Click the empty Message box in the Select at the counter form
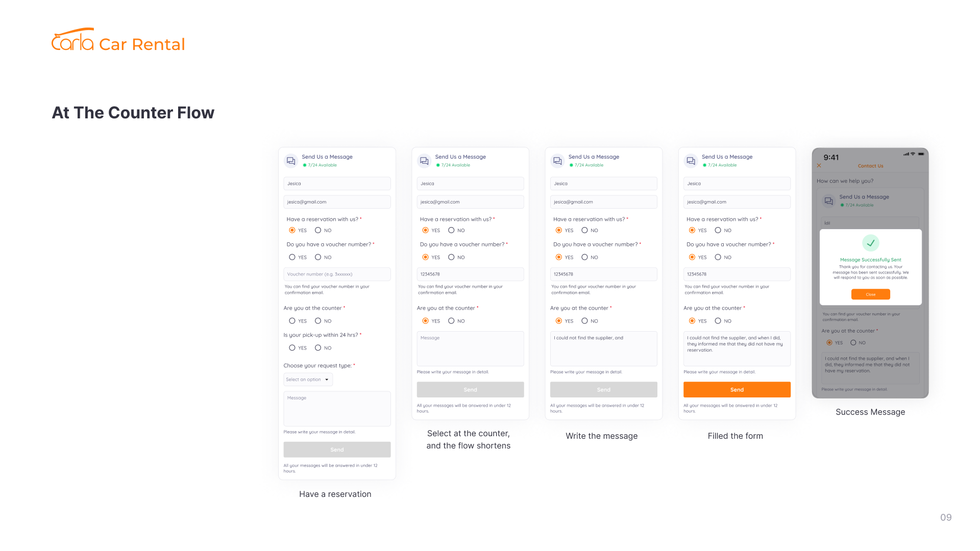The width and height of the screenshot is (980, 551). tap(470, 349)
